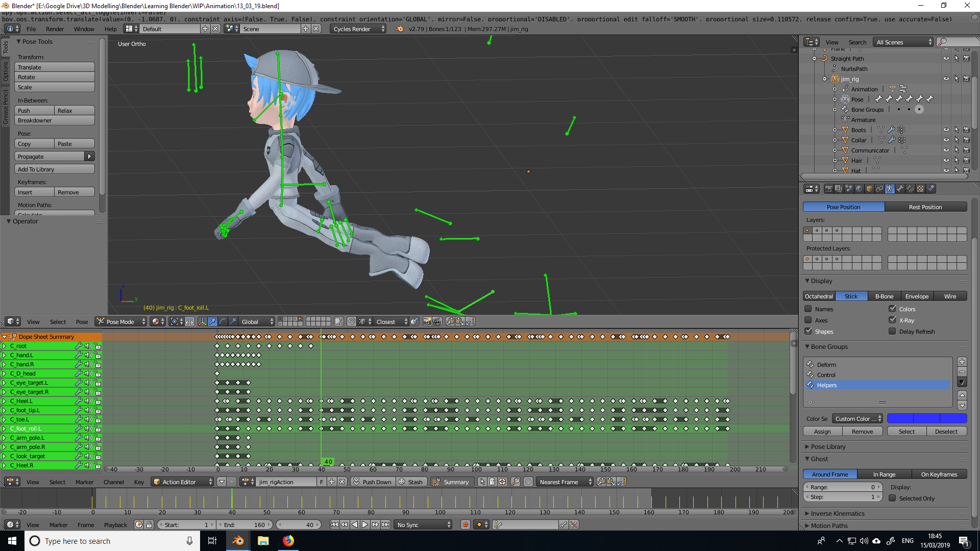Uncheck the Shapes display checkbox

point(808,331)
